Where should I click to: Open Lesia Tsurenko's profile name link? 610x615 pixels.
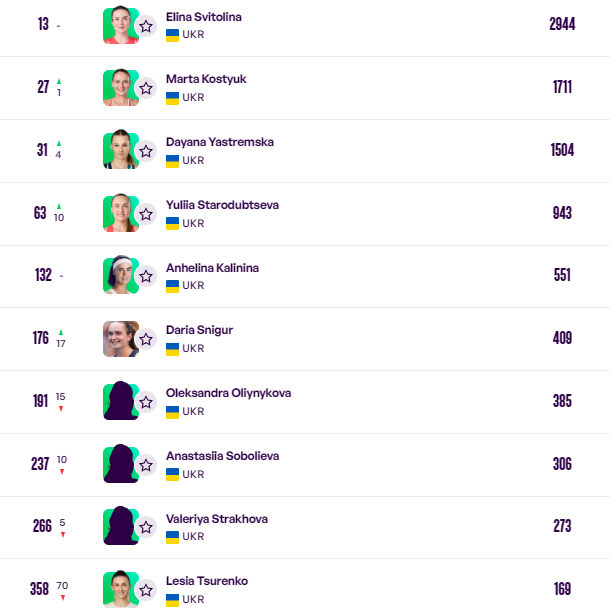[x=207, y=581]
